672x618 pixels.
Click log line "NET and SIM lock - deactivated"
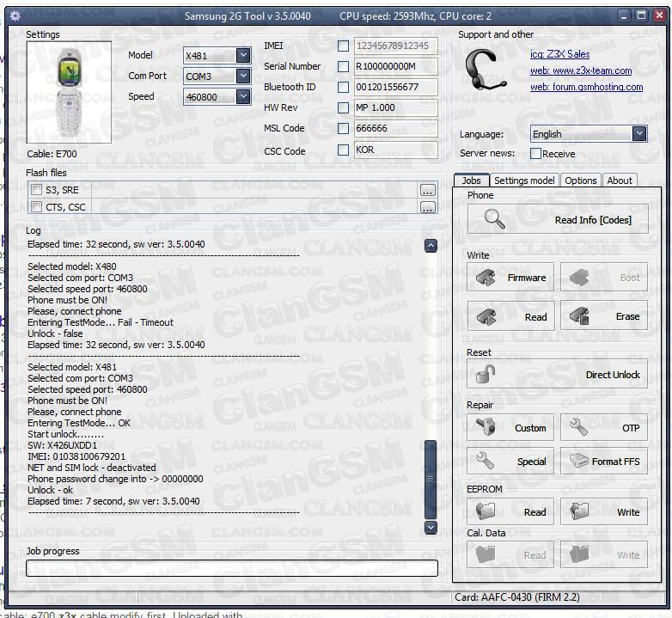click(x=92, y=468)
